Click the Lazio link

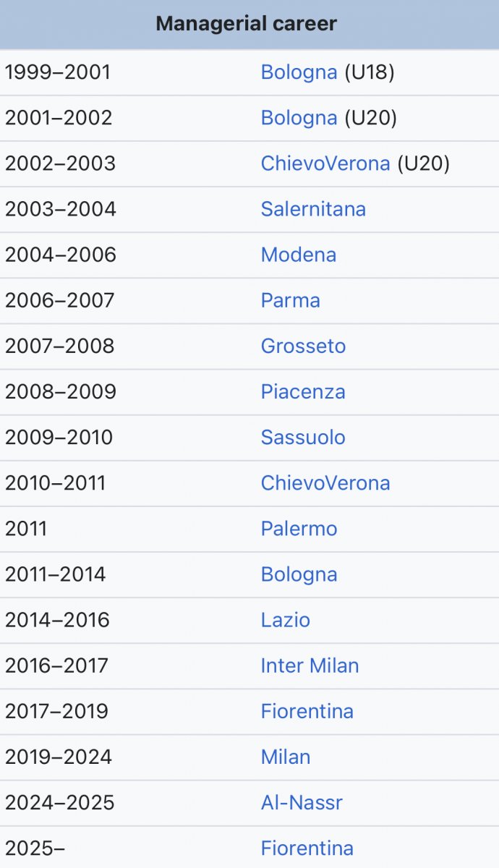click(285, 619)
